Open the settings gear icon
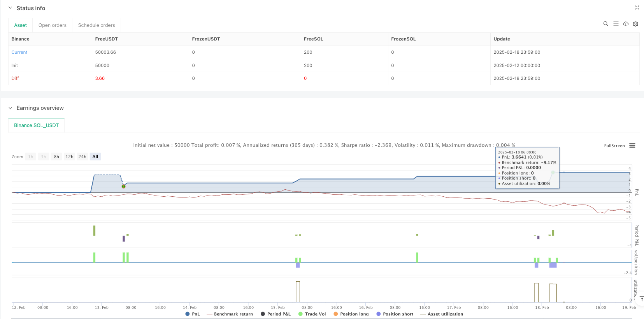This screenshot has width=644, height=319. click(x=635, y=24)
